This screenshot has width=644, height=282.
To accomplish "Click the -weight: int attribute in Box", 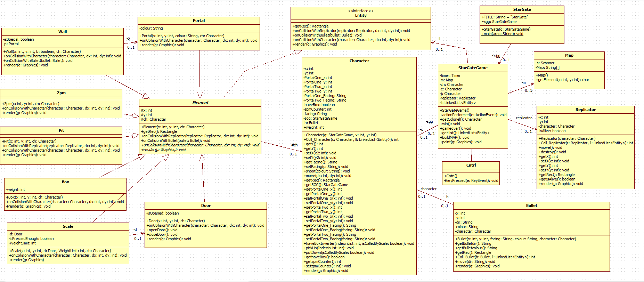I will pos(15,190).
